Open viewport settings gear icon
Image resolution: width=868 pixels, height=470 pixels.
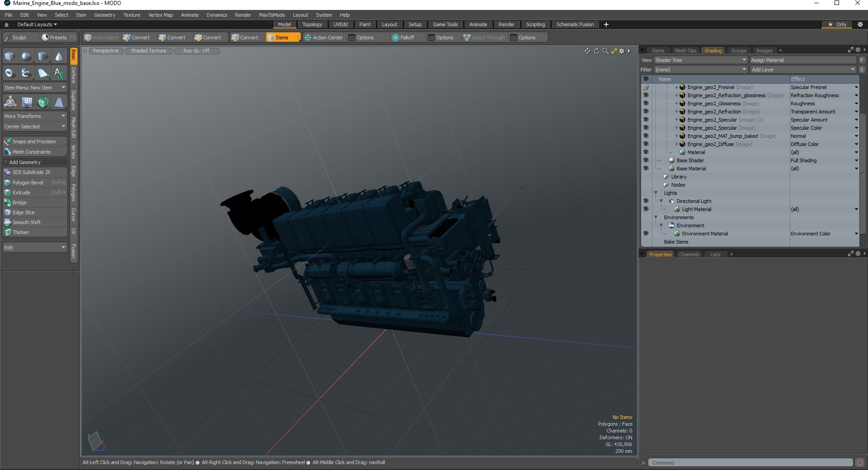pyautogui.click(x=622, y=51)
